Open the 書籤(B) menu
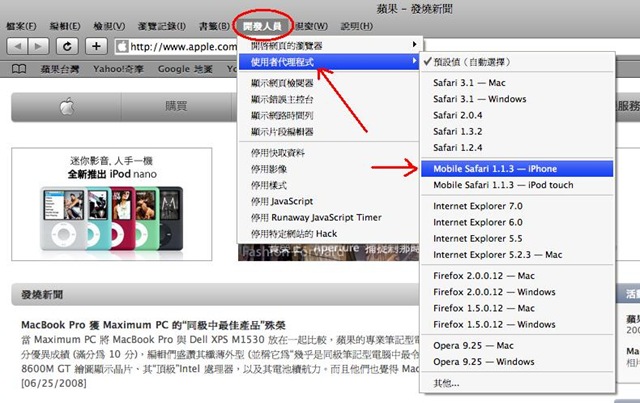 (214, 26)
